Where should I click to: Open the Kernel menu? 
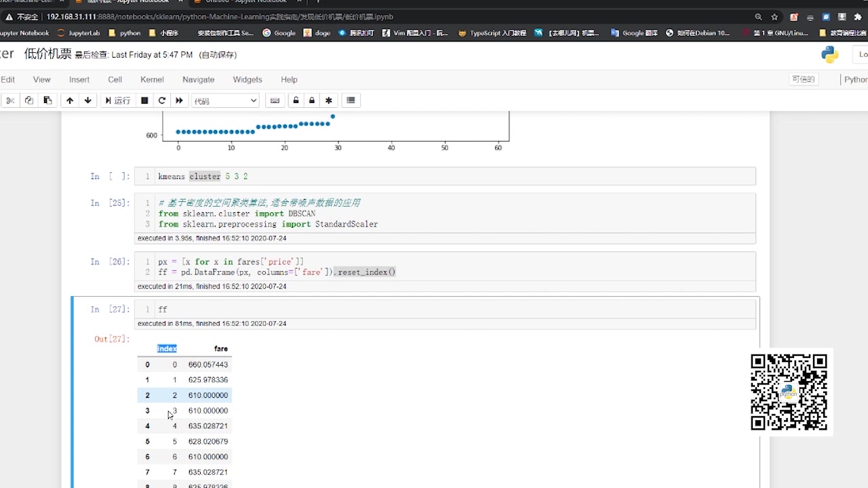pos(153,79)
